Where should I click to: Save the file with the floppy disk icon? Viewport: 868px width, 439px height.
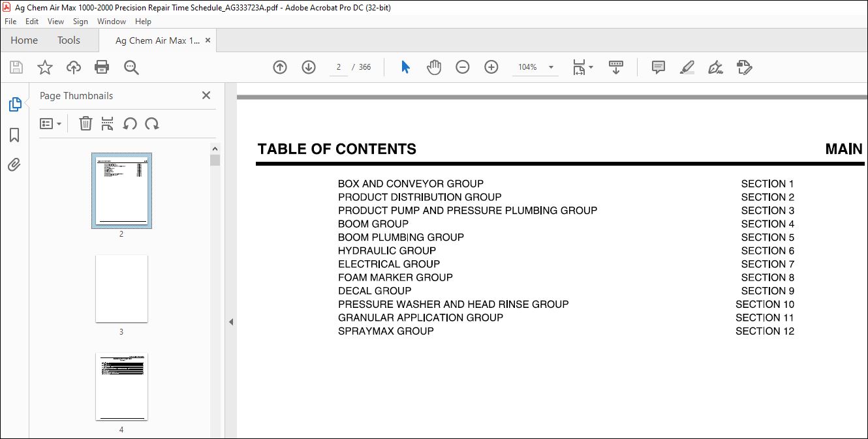pyautogui.click(x=16, y=67)
